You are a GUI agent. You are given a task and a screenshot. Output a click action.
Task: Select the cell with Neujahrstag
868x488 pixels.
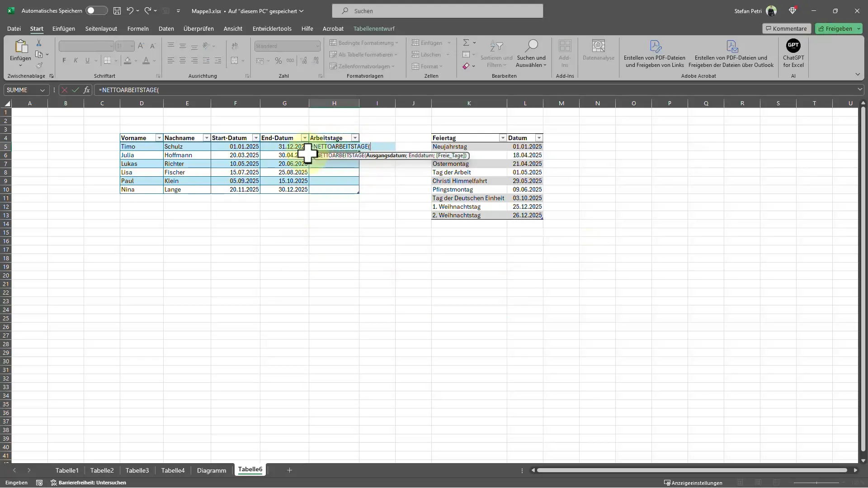pos(469,146)
